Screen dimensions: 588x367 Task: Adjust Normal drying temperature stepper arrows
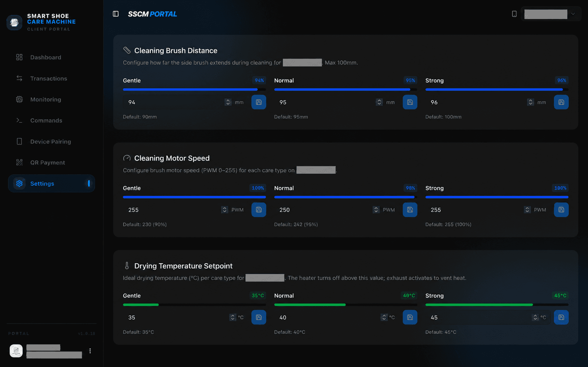coord(384,317)
